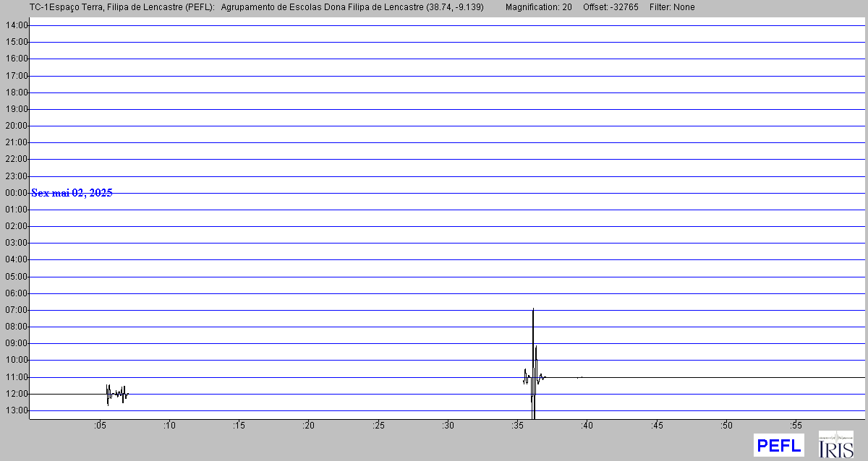Click the TC-1 Espaço Terra station name
This screenshot has height=461, width=868.
pos(122,7)
